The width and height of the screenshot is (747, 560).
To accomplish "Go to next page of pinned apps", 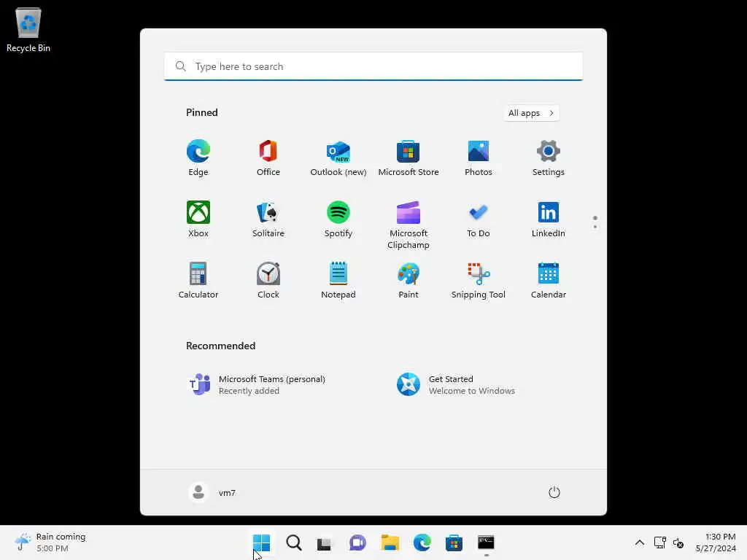I will point(595,227).
